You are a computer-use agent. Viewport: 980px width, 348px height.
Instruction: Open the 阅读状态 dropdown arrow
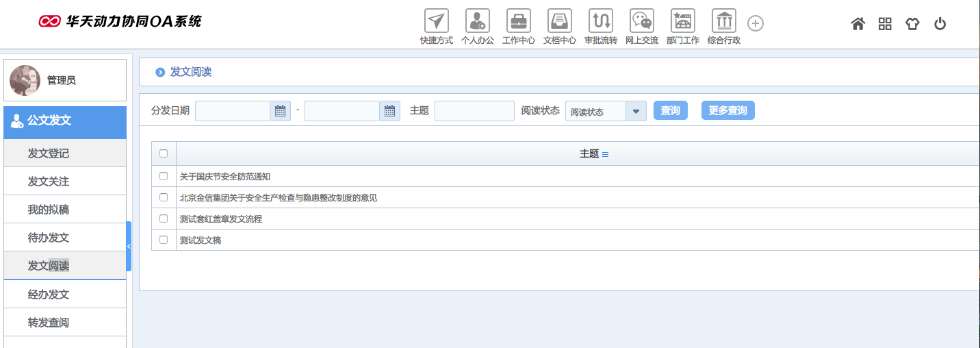636,111
